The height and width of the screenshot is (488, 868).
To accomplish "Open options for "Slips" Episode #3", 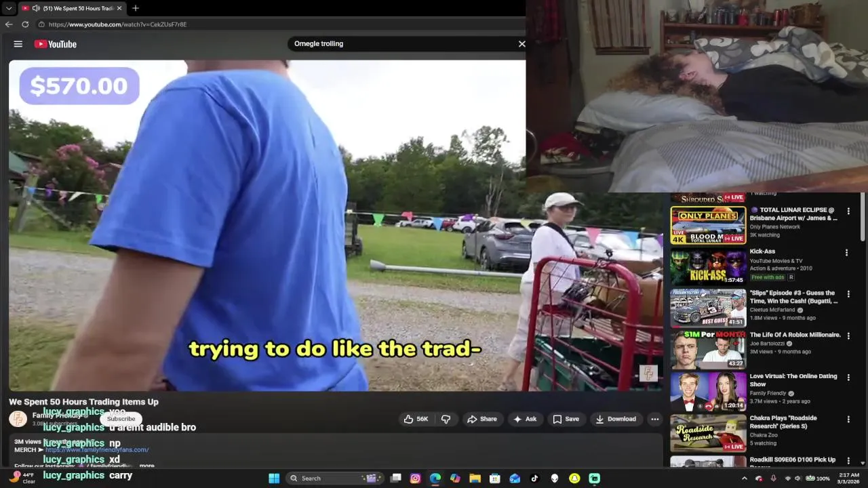I will click(x=848, y=295).
